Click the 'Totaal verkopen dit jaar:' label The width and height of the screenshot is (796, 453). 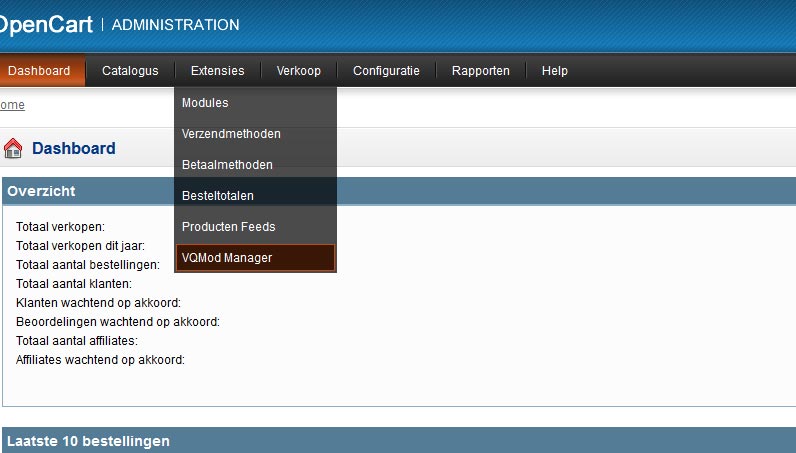(x=80, y=246)
